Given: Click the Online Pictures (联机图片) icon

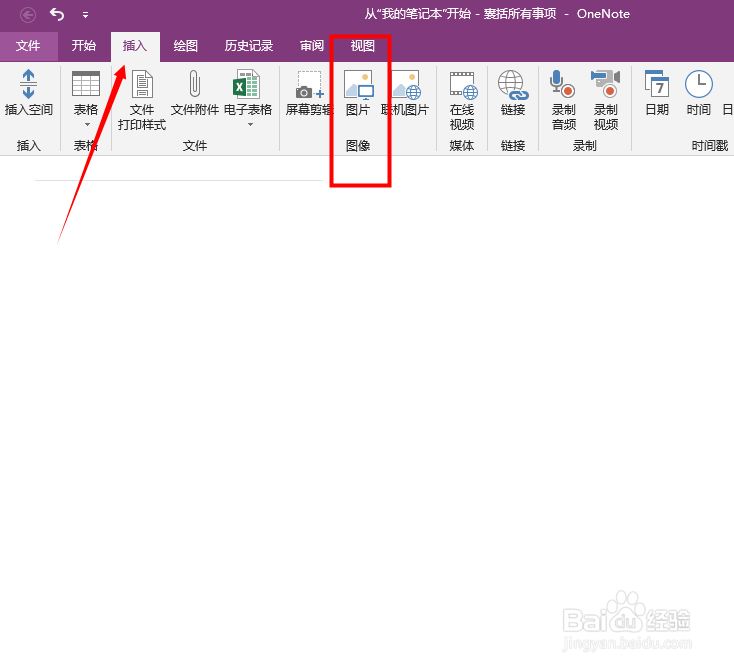Looking at the screenshot, I should (406, 85).
